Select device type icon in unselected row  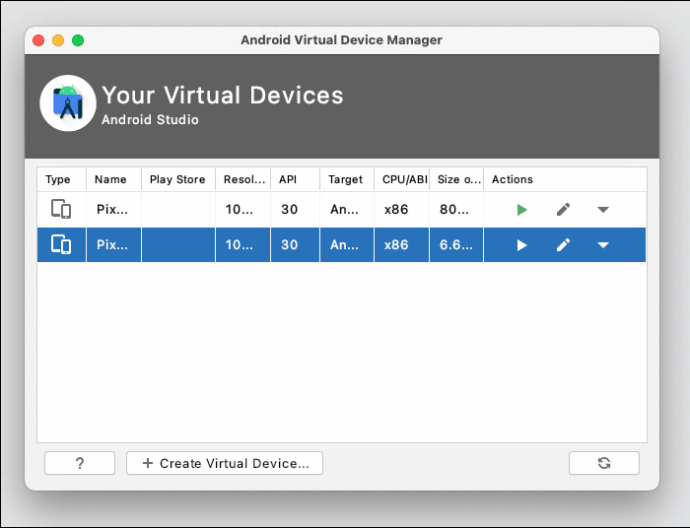[61, 209]
